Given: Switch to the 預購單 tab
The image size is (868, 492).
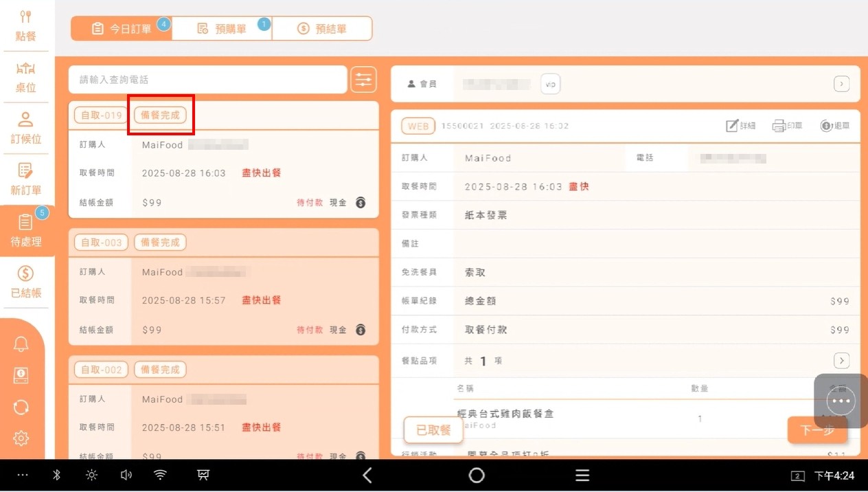Looking at the screenshot, I should [222, 29].
